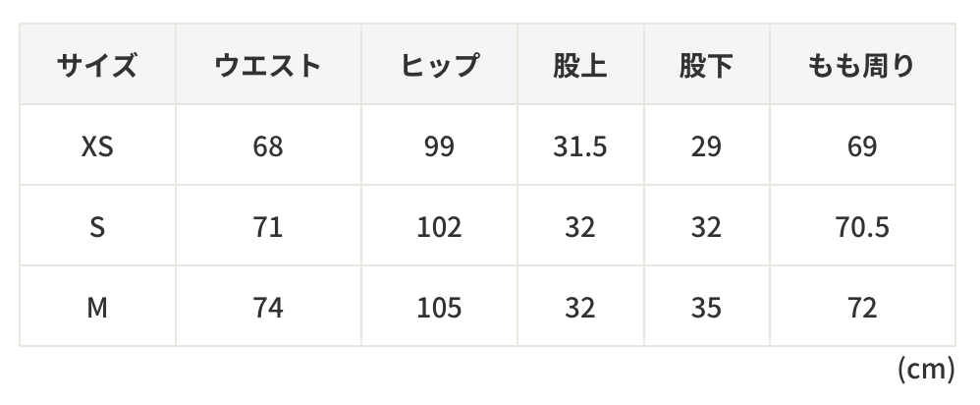Click the M inseam value 35
This screenshot has height=405, width=980.
(x=705, y=308)
